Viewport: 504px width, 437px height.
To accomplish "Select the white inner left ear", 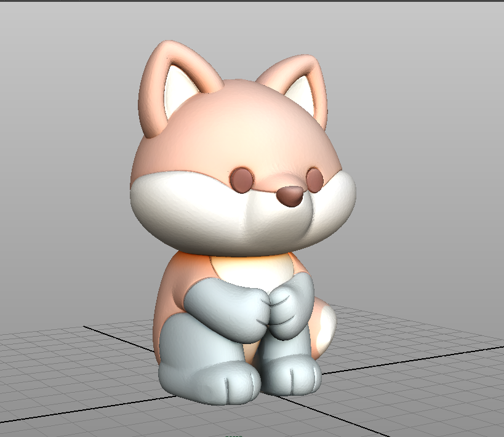I will [179, 88].
